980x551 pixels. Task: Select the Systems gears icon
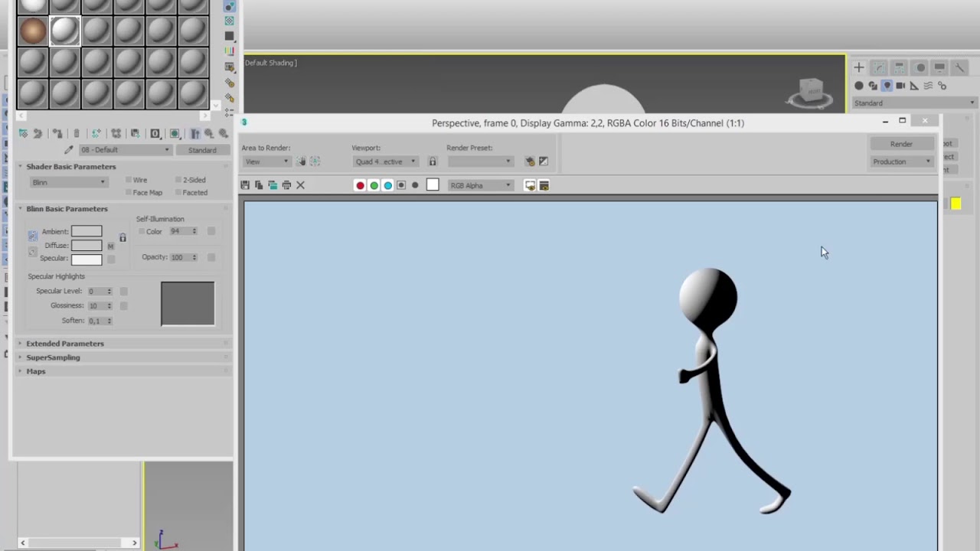942,86
